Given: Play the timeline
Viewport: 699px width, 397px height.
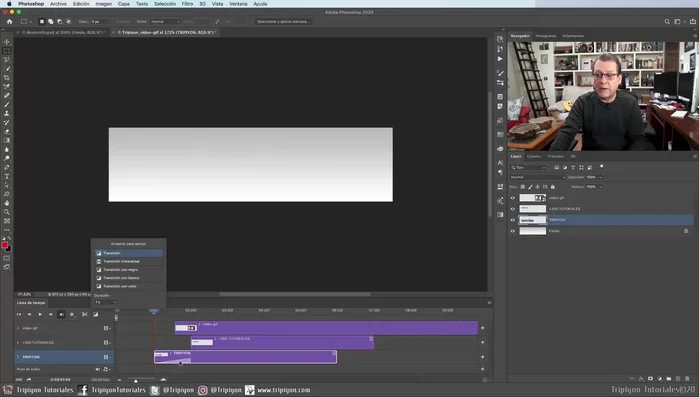Looking at the screenshot, I should pos(40,315).
